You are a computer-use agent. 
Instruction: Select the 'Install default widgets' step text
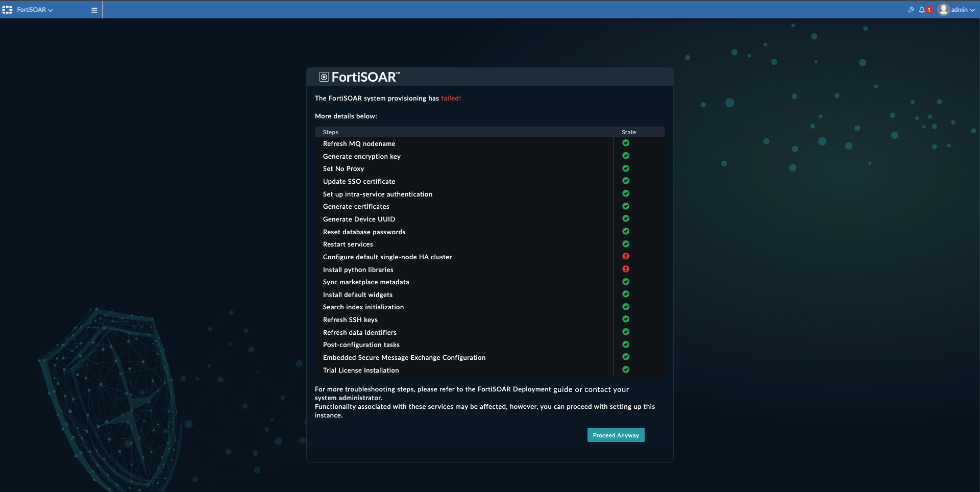[x=358, y=295]
